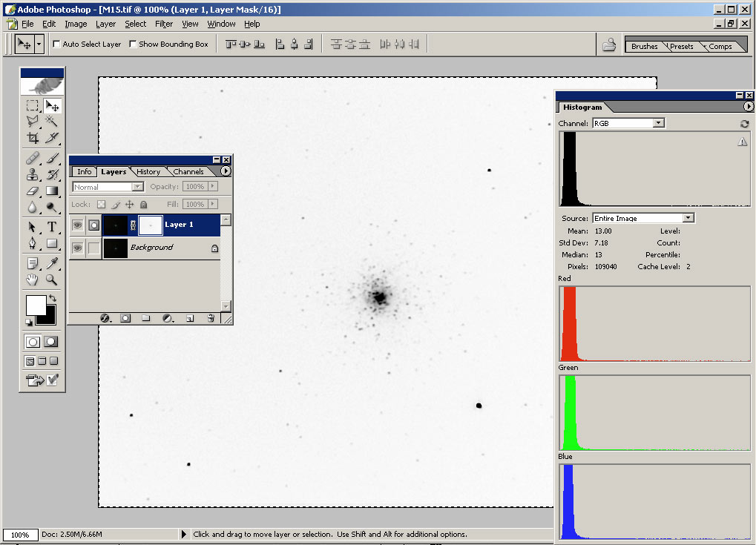Hide Layer 1 with its eye icon
756x545 pixels.
[x=77, y=225]
